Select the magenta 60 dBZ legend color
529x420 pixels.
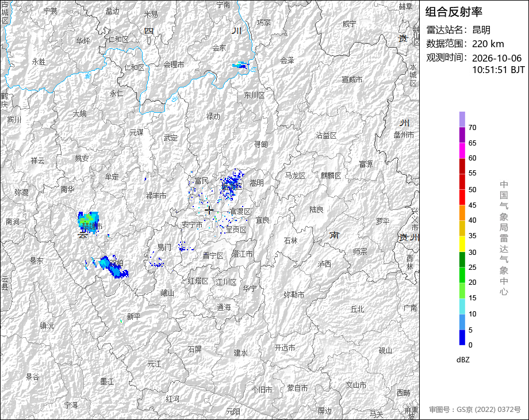[462, 151]
